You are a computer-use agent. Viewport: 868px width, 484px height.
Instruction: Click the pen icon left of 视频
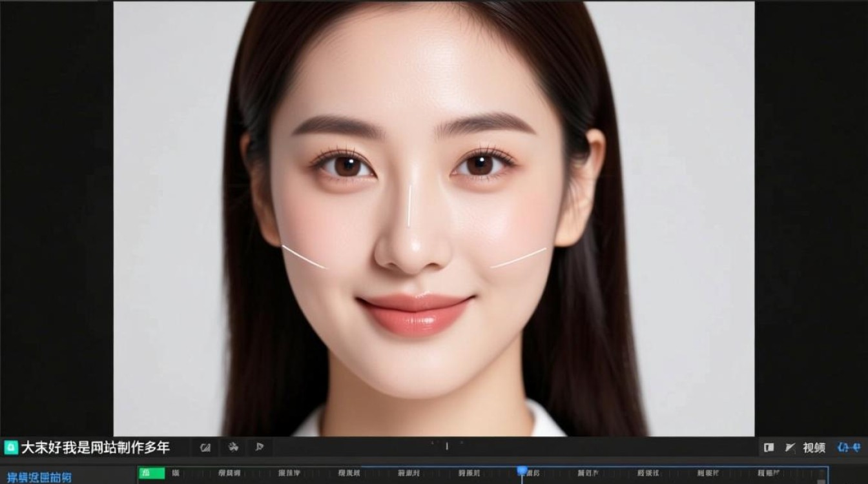[x=790, y=447]
